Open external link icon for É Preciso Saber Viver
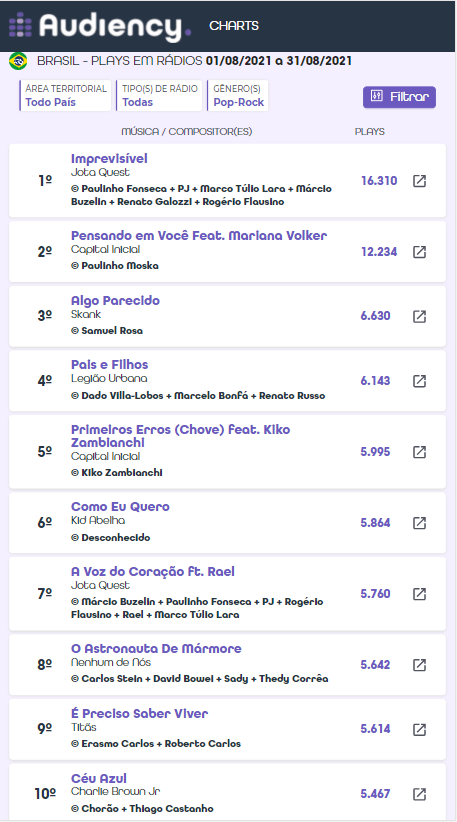 point(419,729)
